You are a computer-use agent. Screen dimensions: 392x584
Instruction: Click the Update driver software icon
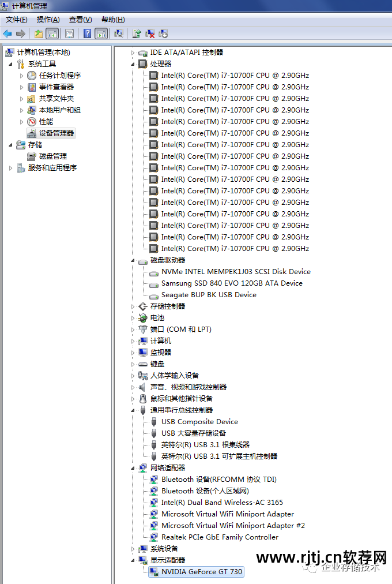(x=137, y=34)
